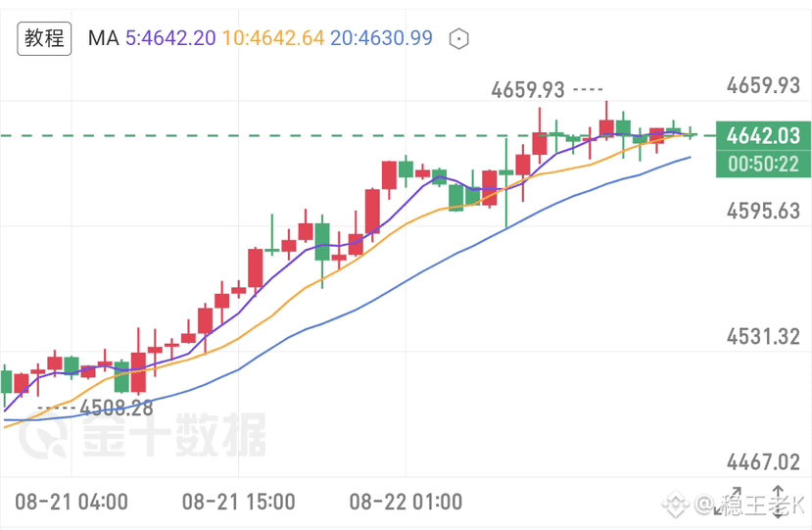Click the 08-22 01:00 time label
Image resolution: width=812 pixels, height=530 pixels.
tap(406, 502)
